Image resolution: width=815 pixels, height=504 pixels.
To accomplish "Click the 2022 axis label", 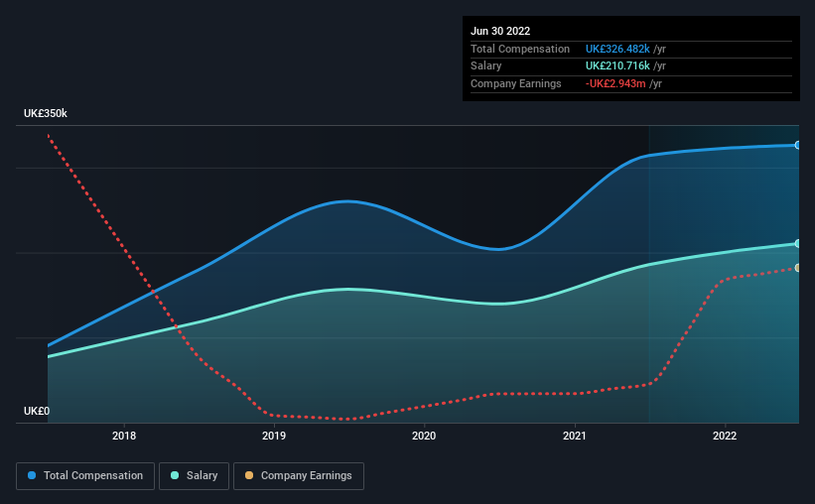I will [x=725, y=436].
